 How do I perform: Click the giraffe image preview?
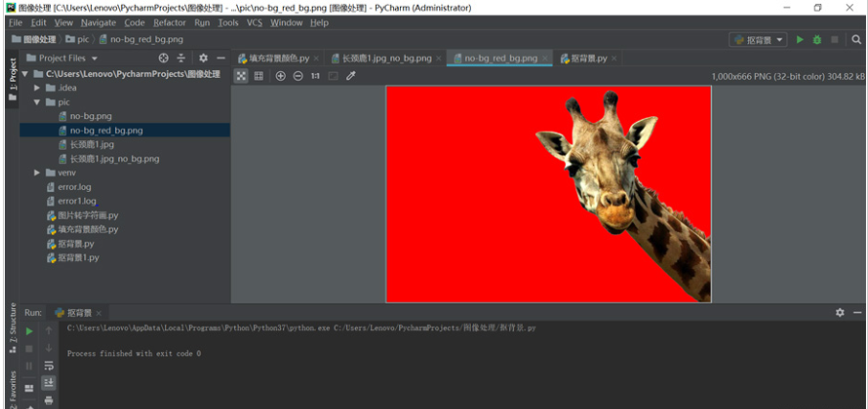click(x=548, y=194)
